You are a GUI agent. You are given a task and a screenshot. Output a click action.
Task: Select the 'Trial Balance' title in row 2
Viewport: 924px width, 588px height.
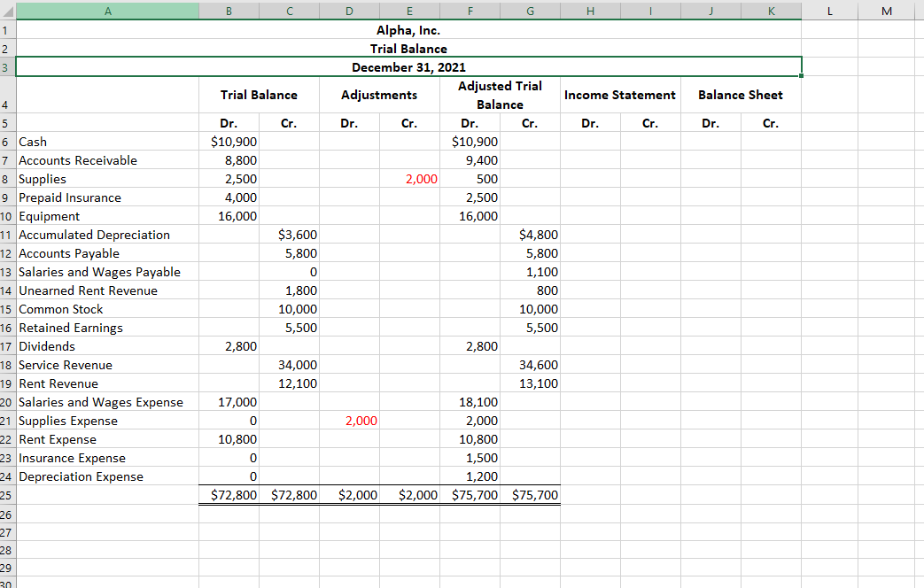click(408, 49)
